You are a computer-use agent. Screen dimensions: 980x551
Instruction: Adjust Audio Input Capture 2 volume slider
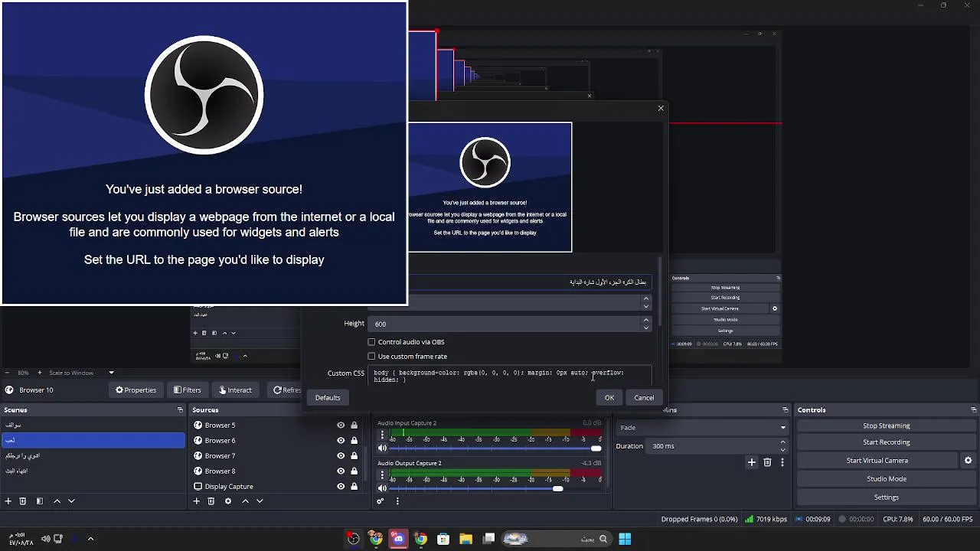496,448
